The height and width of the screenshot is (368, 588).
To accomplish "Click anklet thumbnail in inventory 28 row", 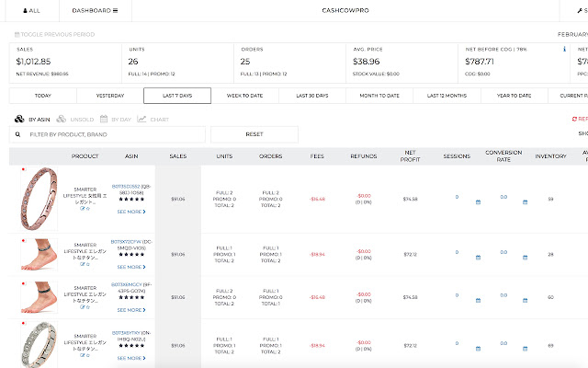I will point(39,254).
